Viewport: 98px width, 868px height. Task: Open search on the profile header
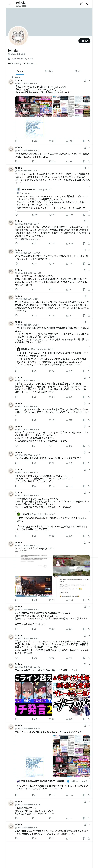point(88,4)
